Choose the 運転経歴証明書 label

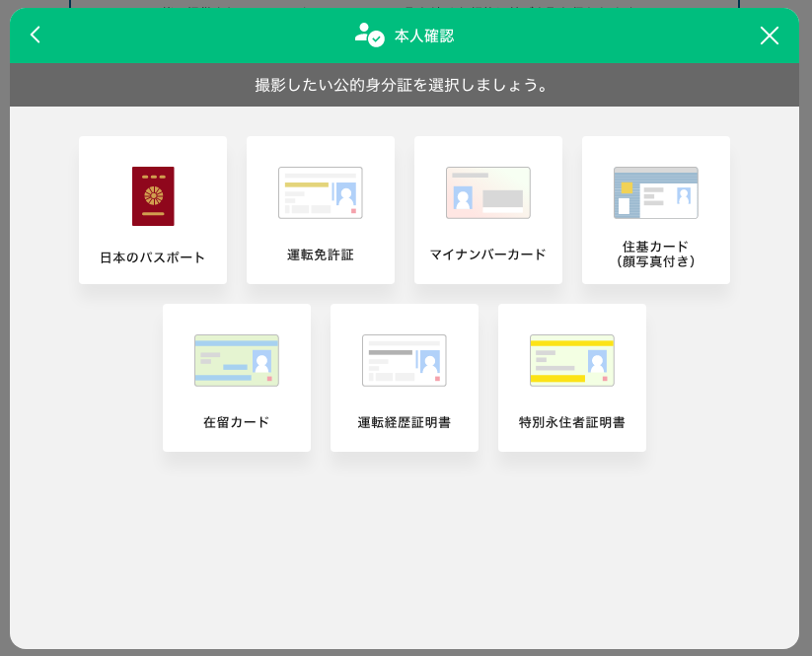[404, 422]
